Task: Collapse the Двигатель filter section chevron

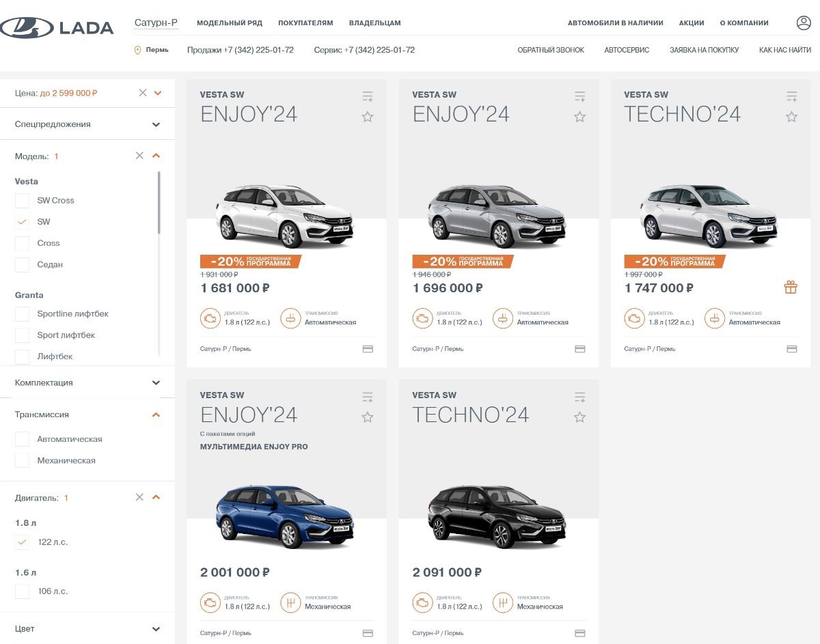Action: [x=156, y=497]
